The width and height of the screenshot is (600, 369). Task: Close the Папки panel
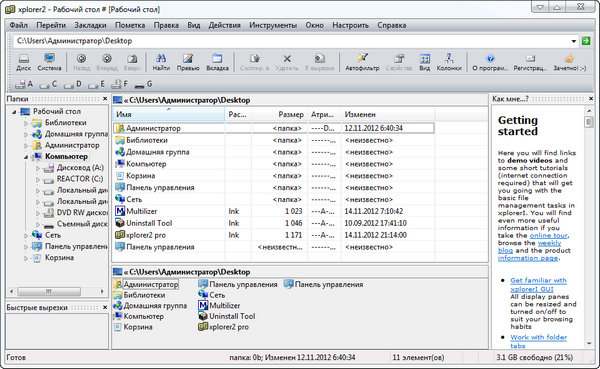point(105,99)
